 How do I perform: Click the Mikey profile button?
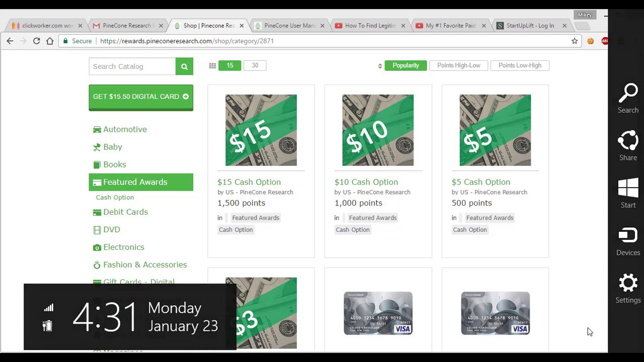[x=585, y=15]
